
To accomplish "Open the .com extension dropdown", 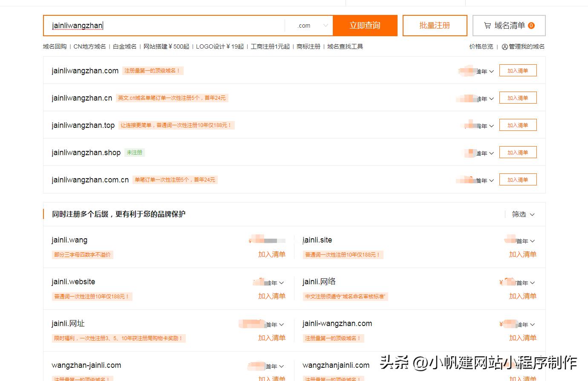I will tap(309, 25).
